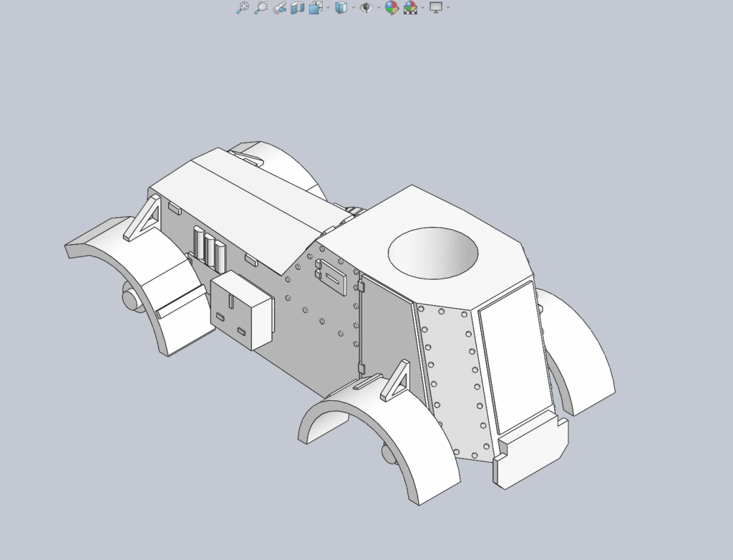Select the Zoom to Area tool

coord(261,7)
